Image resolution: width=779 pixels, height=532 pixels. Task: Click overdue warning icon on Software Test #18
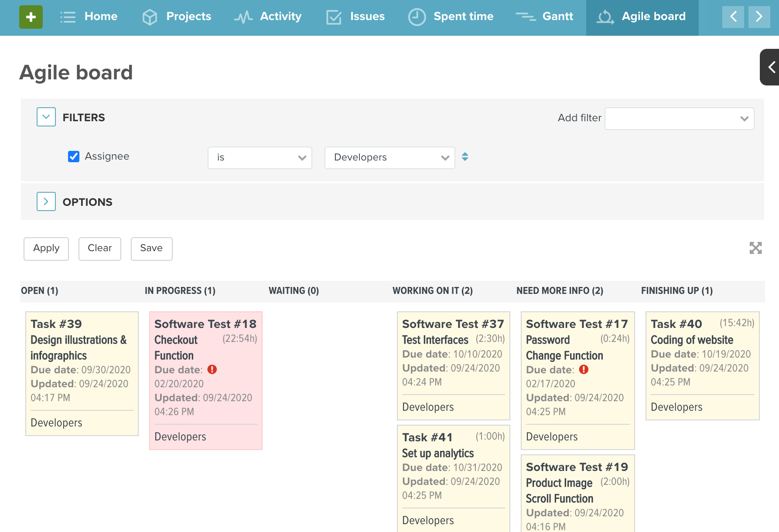click(212, 369)
